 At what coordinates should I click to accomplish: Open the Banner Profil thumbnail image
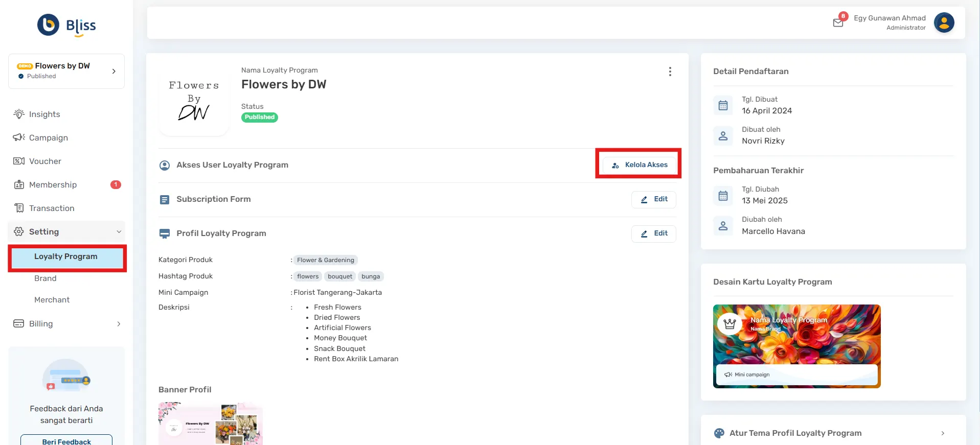pyautogui.click(x=210, y=424)
